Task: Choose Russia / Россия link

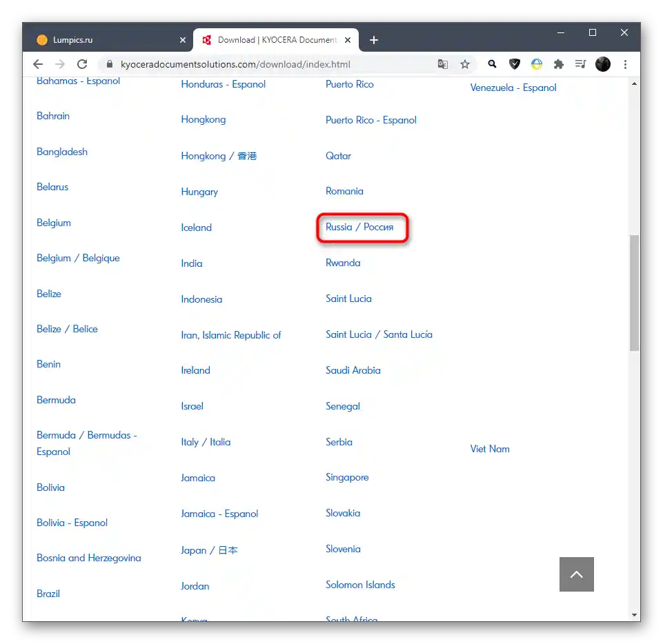Action: coord(359,227)
